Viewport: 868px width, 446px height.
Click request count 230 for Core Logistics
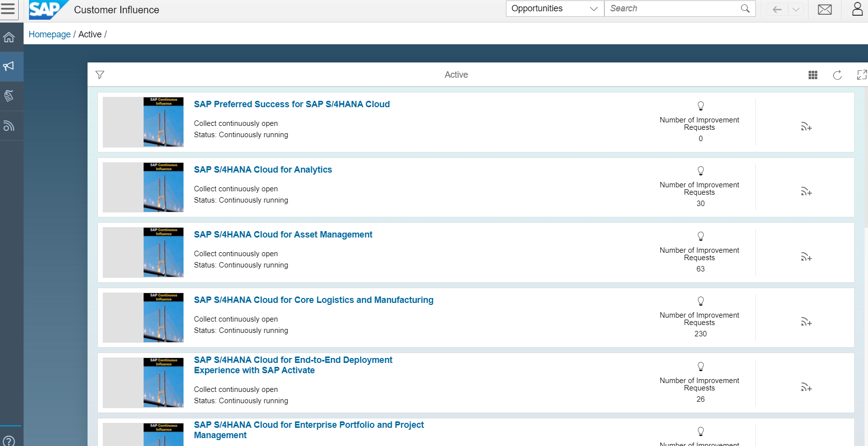700,334
